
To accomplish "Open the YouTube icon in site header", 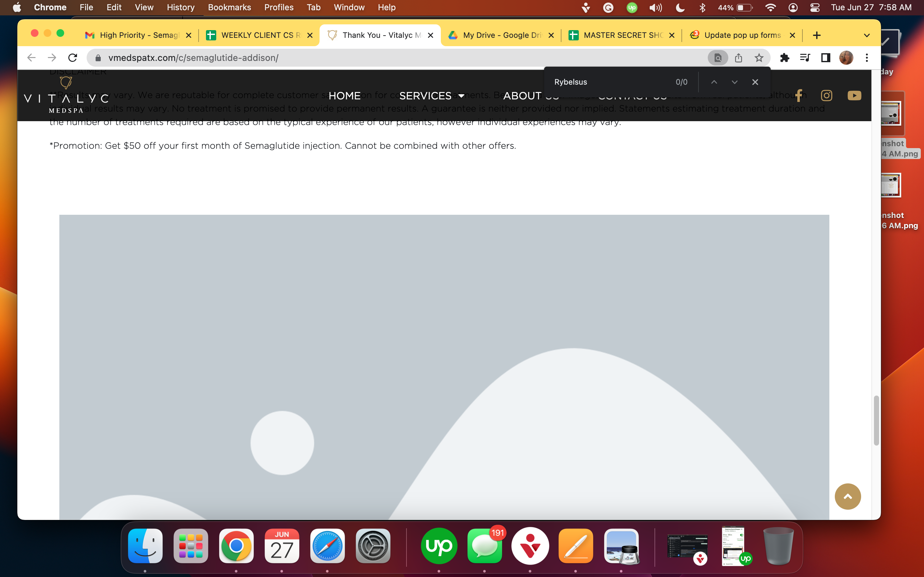I will point(854,96).
